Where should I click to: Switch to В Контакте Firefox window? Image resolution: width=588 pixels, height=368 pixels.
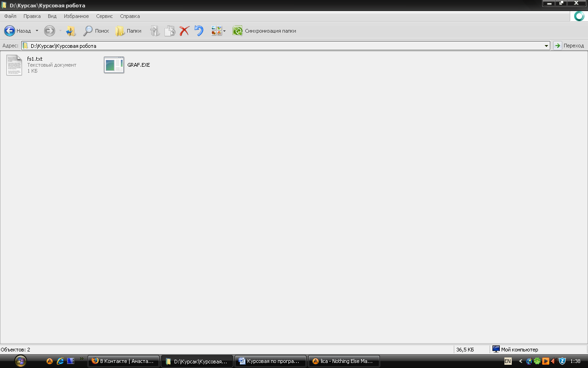(124, 361)
